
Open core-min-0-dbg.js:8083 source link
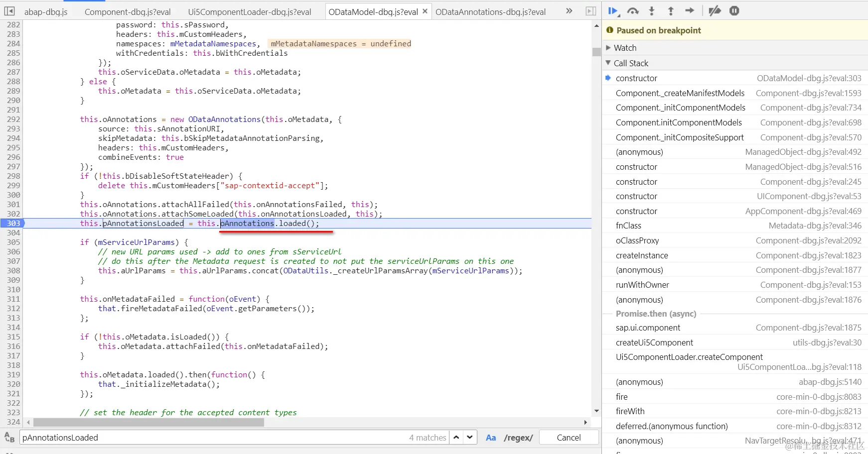(819, 397)
